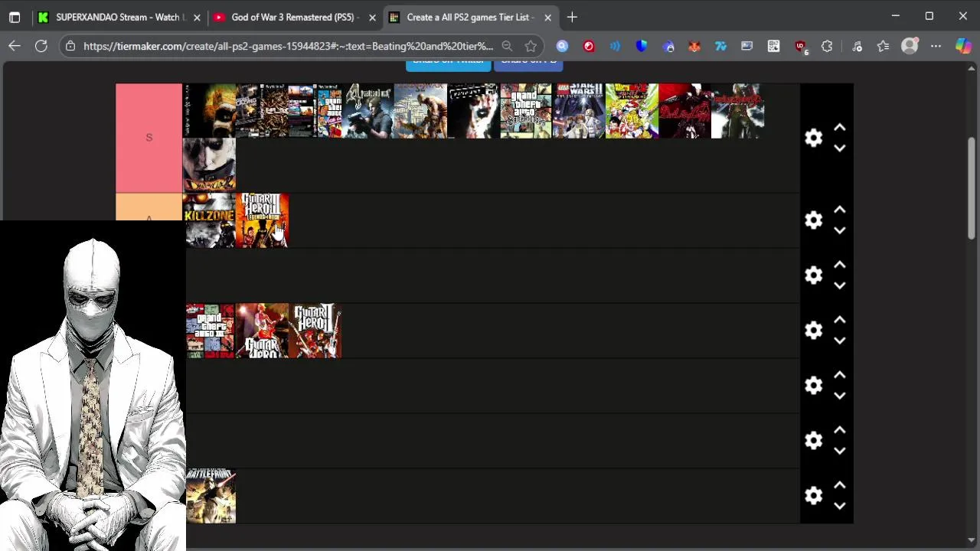Move the A tier row down
This screenshot has width=980, height=551.
click(x=839, y=230)
